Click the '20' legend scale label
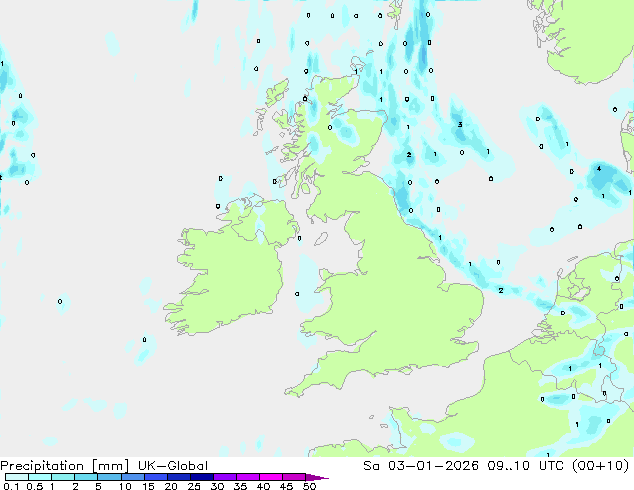 pyautogui.click(x=171, y=486)
